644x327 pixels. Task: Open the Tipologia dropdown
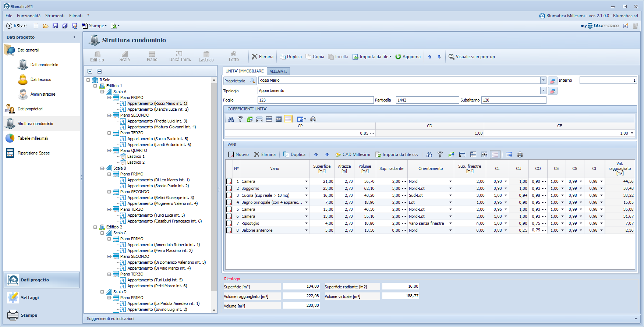tap(543, 90)
